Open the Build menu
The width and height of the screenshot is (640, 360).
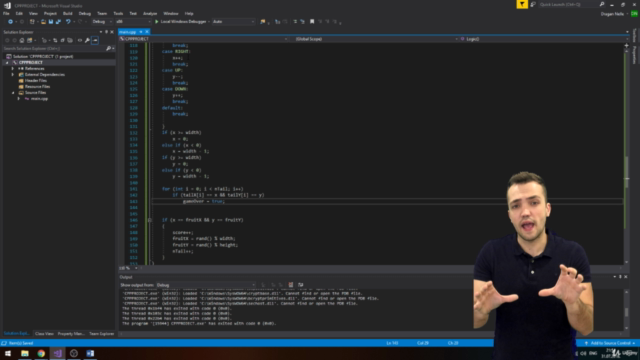67,13
